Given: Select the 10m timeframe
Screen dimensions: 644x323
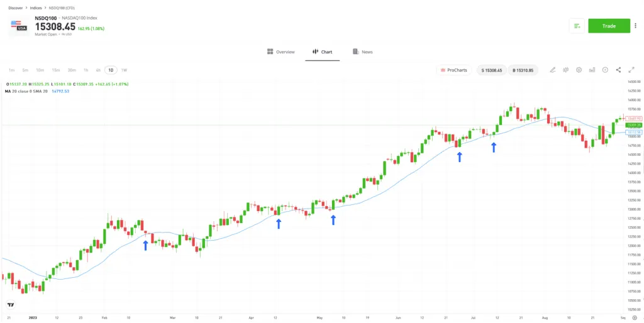Looking at the screenshot, I should 40,70.
